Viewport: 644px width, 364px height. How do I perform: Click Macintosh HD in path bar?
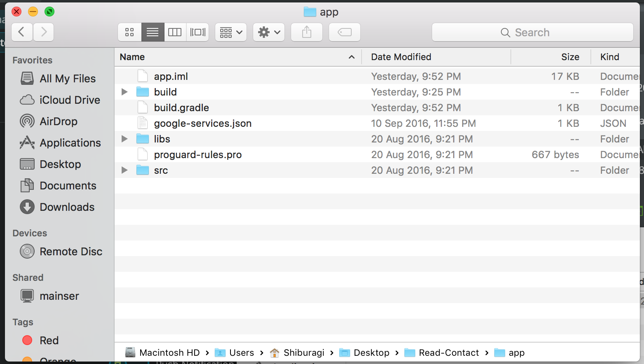click(x=162, y=353)
